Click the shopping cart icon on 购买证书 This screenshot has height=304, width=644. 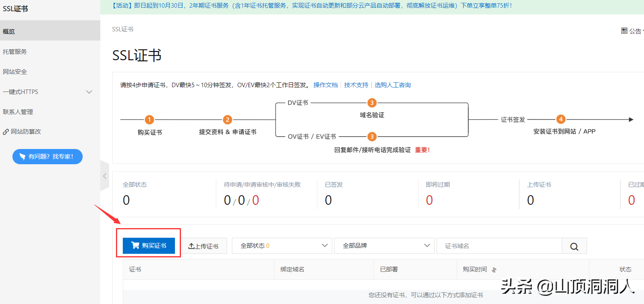(135, 245)
